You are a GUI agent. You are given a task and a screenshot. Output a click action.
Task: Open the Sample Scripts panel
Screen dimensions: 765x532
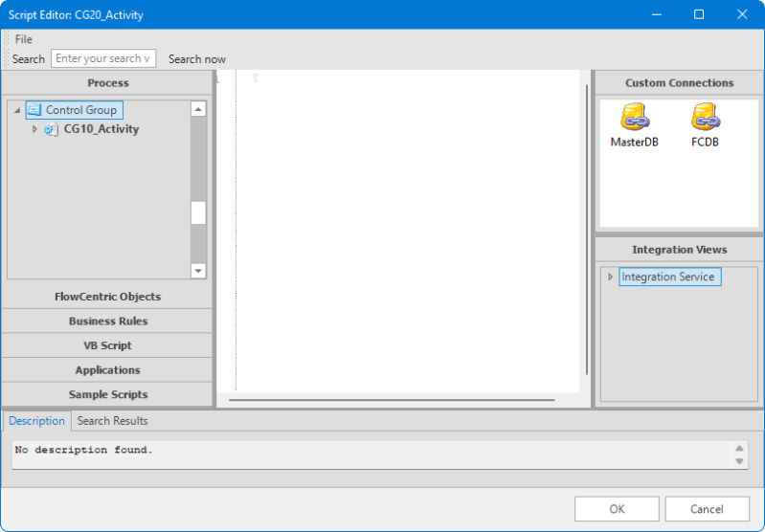(107, 394)
